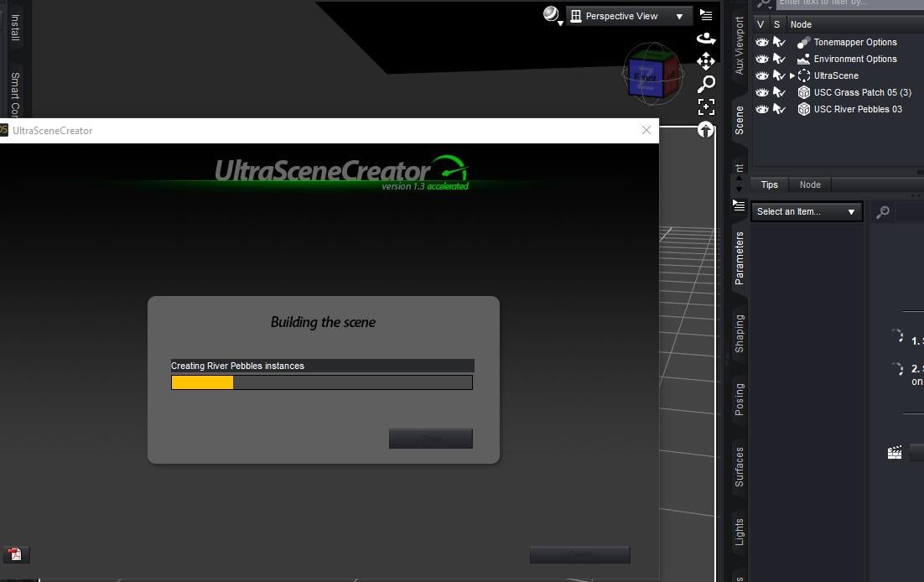This screenshot has width=924, height=582.
Task: Open the viewport options menu icon
Action: 706,15
